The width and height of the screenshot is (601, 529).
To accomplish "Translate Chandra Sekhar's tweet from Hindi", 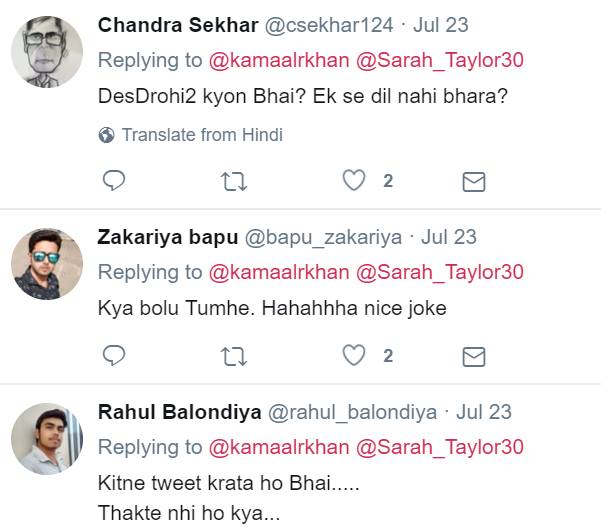I will (202, 135).
